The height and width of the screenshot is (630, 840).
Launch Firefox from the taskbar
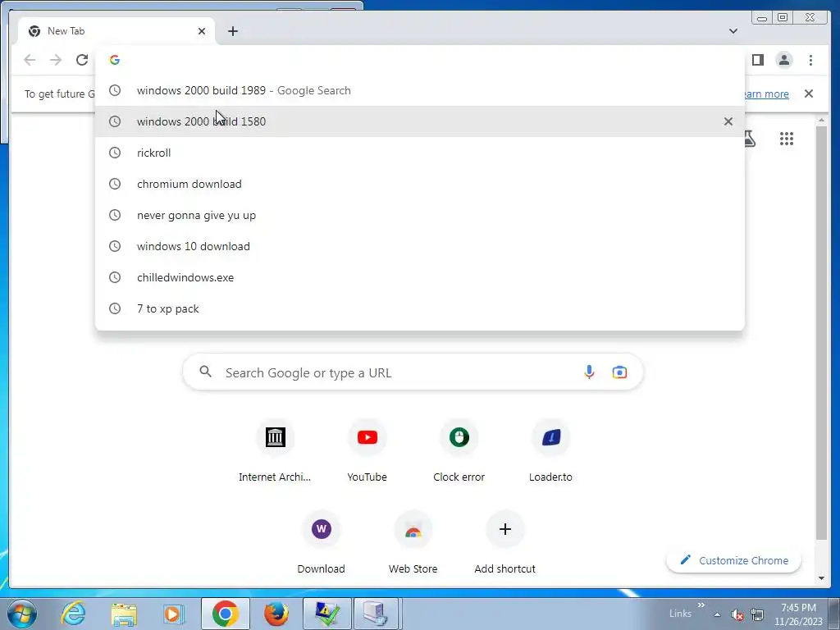point(276,614)
